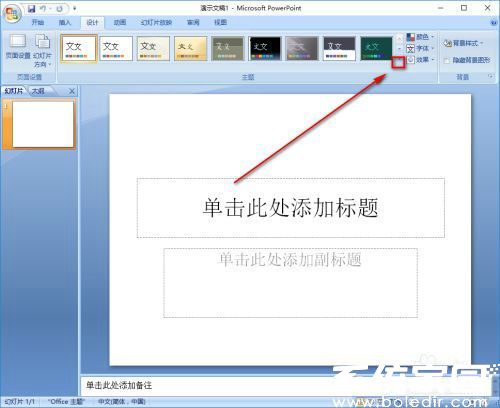The height and width of the screenshot is (408, 500).
Task: Switch to the Outline (大纲) pane tab
Action: (38, 91)
